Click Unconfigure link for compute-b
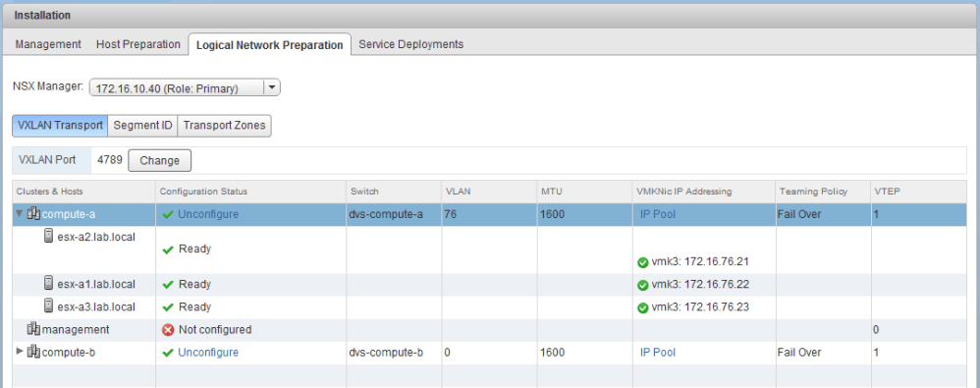Viewport: 980px width, 388px height. pos(208,353)
